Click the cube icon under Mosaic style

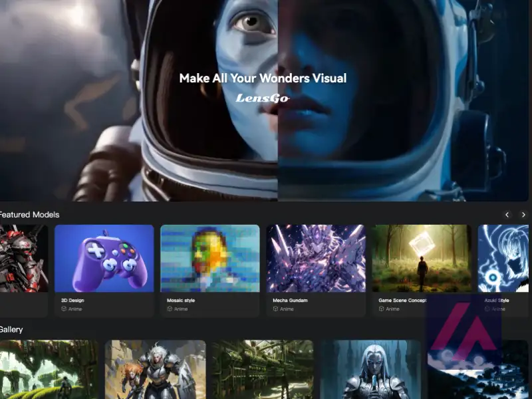(x=170, y=309)
